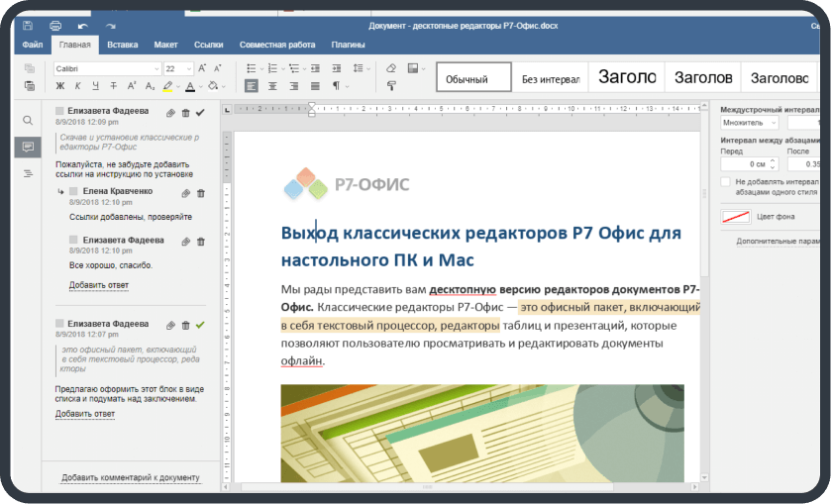Image resolution: width=831 pixels, height=504 pixels.
Task: Apply subscript formatting
Action: coord(150,86)
